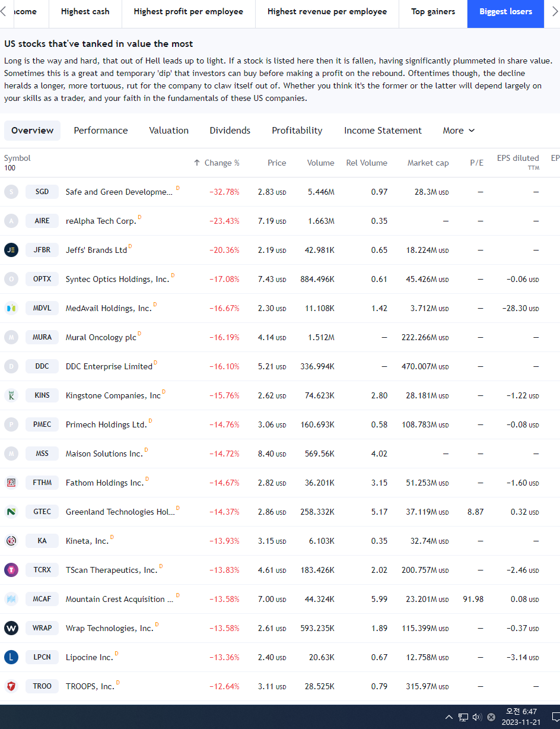
Task: Switch to the Performance view tab
Action: pyautogui.click(x=101, y=131)
